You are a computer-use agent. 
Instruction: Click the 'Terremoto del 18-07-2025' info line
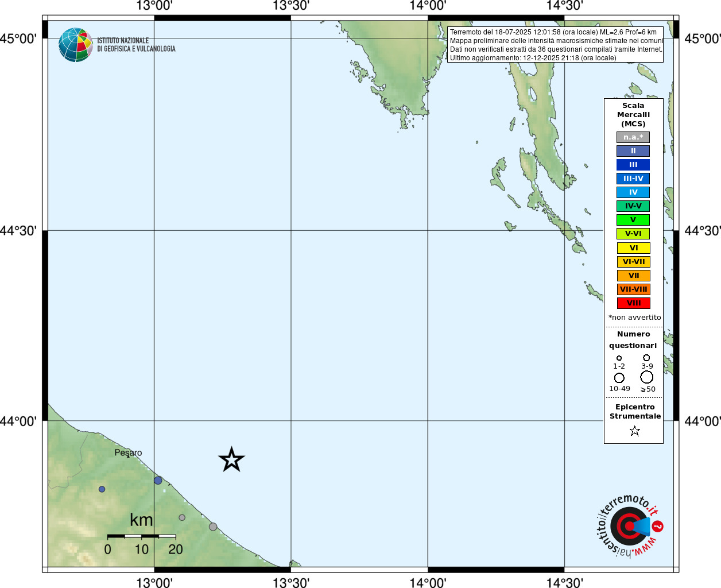(553, 32)
